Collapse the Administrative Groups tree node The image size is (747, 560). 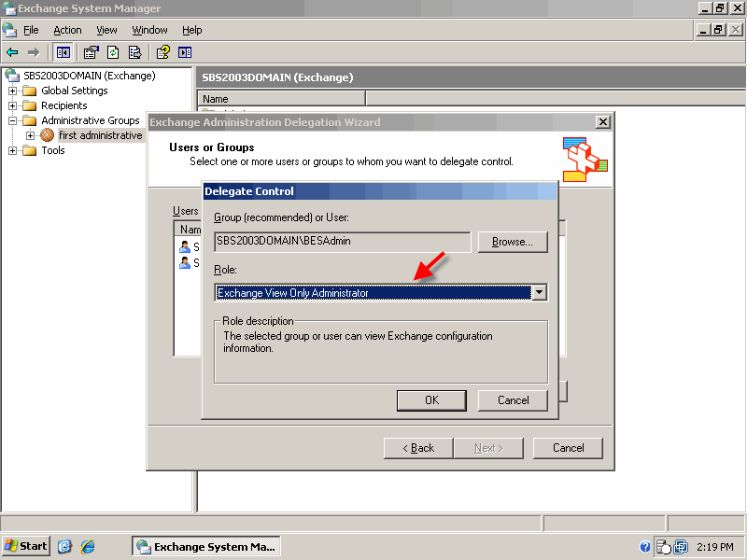(13, 120)
